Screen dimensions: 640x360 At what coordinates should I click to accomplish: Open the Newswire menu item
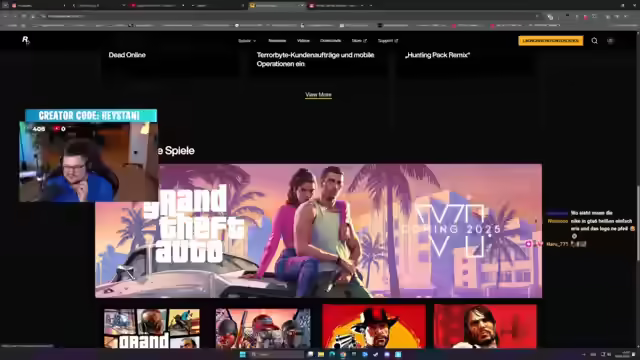[277, 41]
